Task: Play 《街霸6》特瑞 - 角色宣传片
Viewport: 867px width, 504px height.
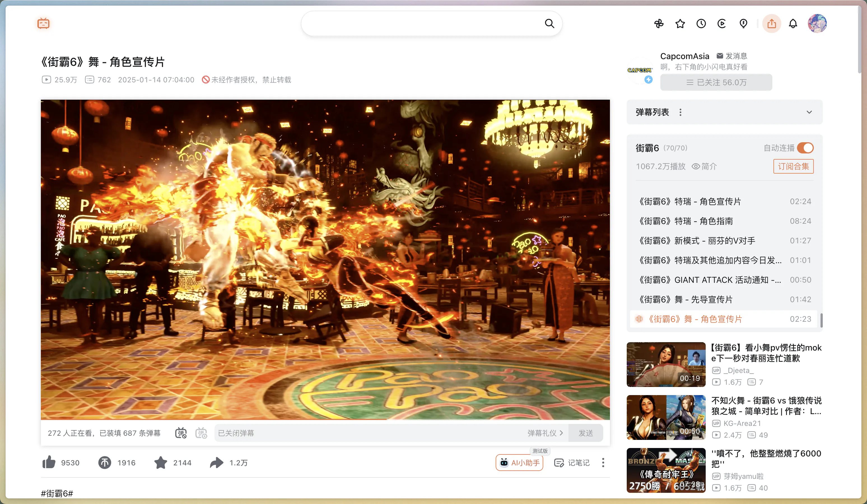Action: 724,201
